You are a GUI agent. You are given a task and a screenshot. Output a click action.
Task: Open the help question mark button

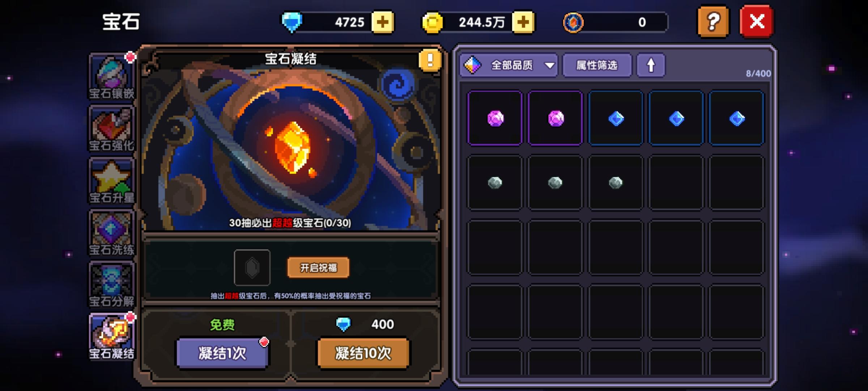713,22
